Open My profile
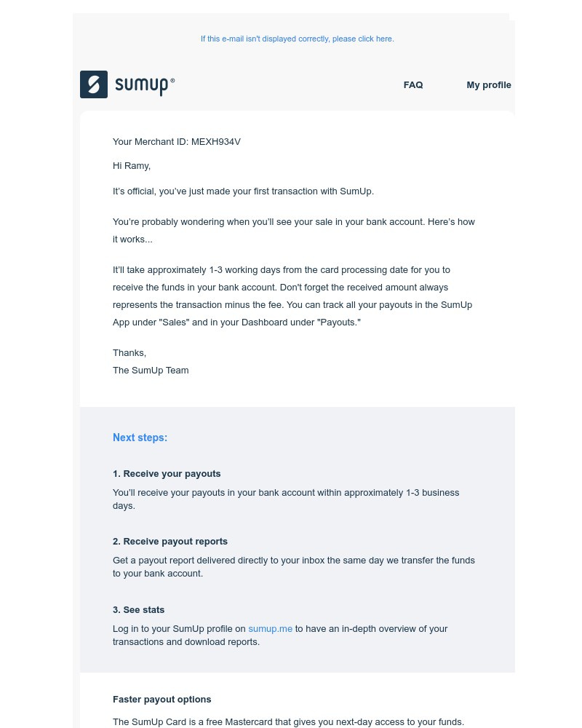Screen dimensions: 582x728 click(489, 85)
